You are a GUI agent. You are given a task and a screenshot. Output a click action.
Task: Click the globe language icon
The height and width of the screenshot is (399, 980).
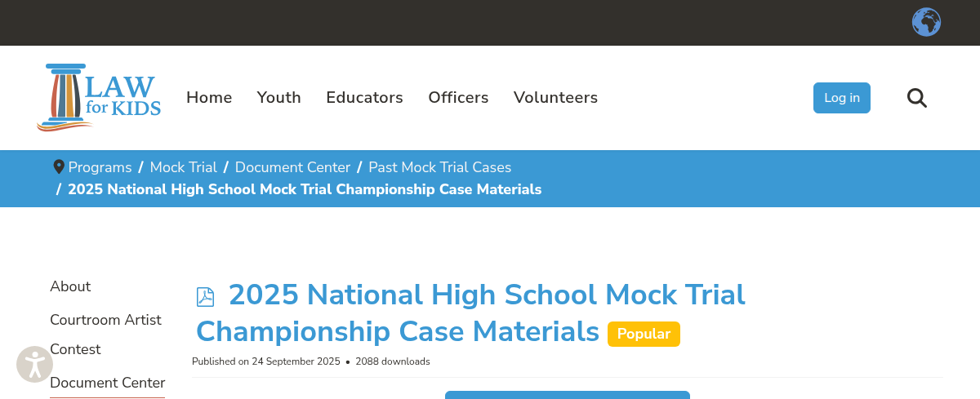point(926,22)
